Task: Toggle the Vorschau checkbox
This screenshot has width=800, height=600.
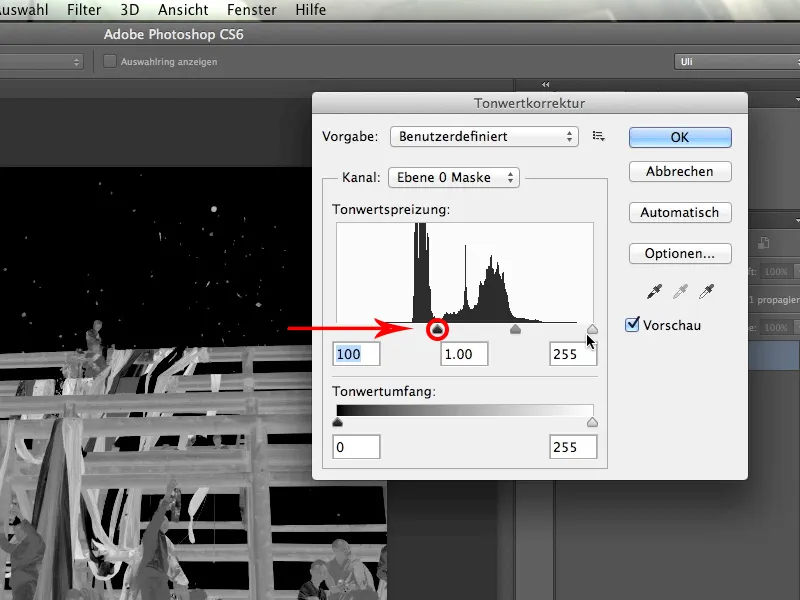Action: (x=632, y=324)
